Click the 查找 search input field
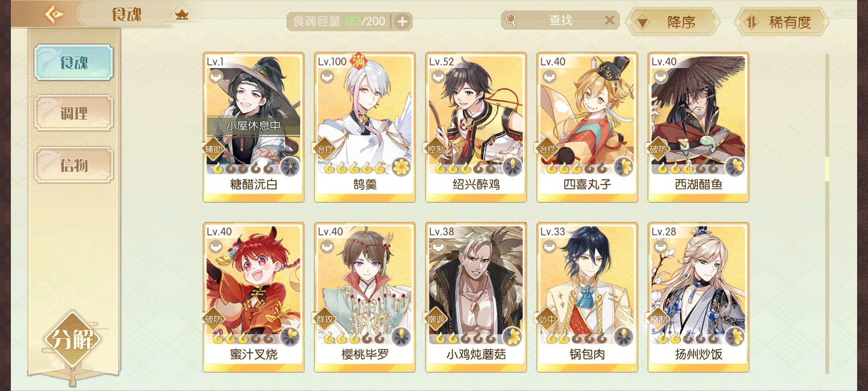This screenshot has height=391, width=868. click(x=561, y=20)
